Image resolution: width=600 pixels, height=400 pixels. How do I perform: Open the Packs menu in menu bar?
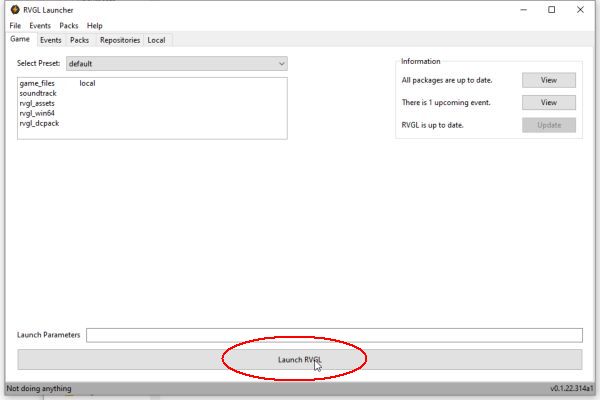[69, 26]
